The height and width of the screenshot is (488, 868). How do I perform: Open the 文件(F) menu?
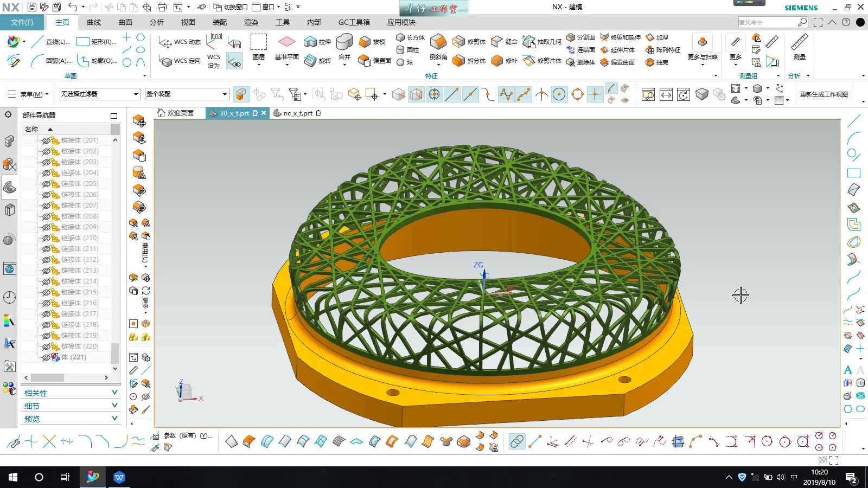click(22, 22)
